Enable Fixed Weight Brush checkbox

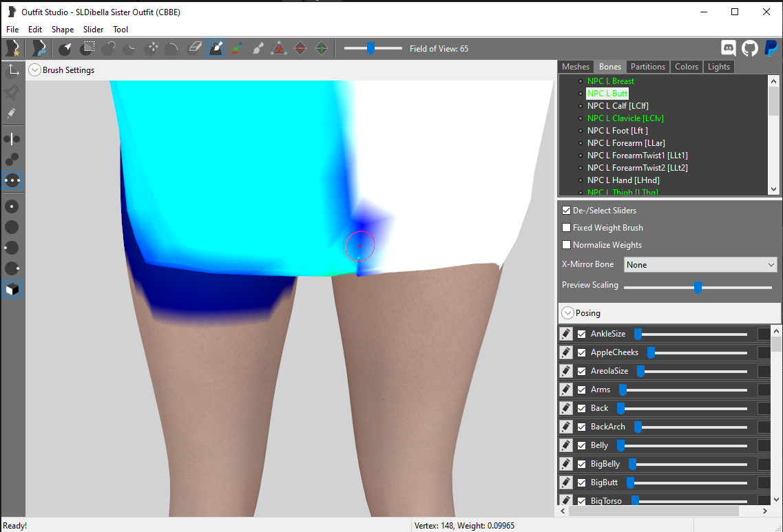566,228
